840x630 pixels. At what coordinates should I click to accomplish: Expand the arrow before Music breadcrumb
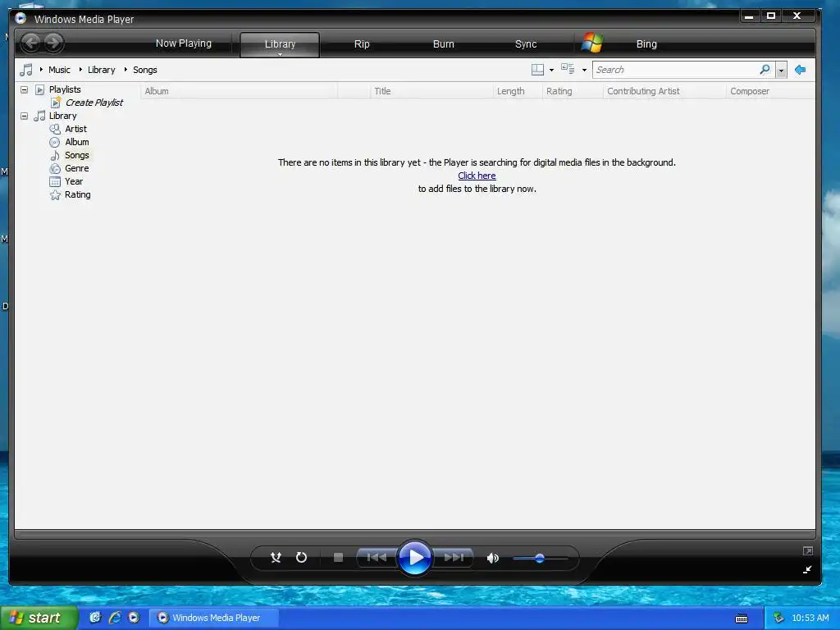[x=41, y=69]
